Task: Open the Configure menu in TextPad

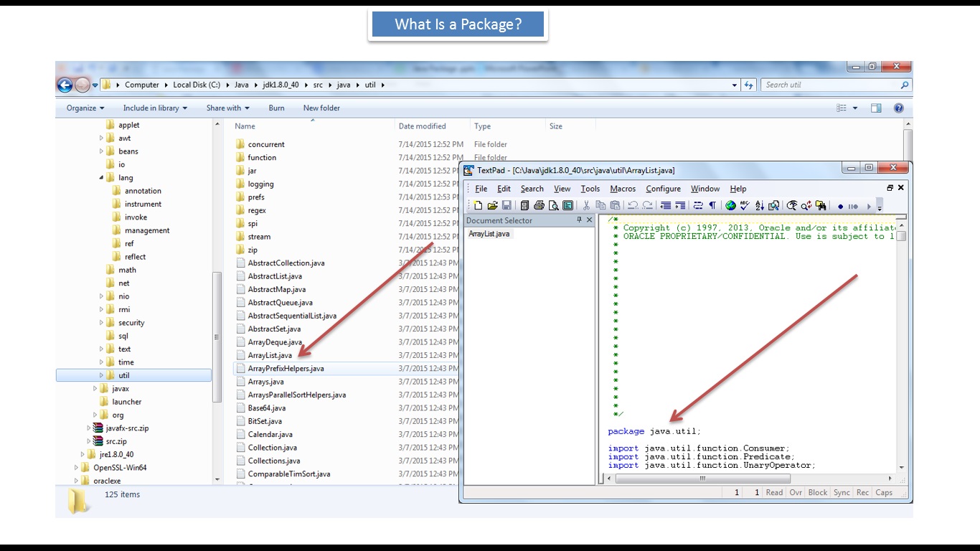Action: click(x=663, y=189)
